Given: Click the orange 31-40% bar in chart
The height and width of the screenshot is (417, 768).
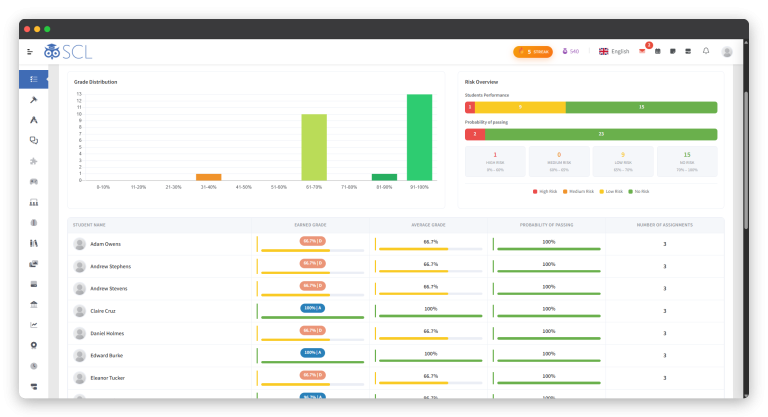Looking at the screenshot, I should 209,177.
